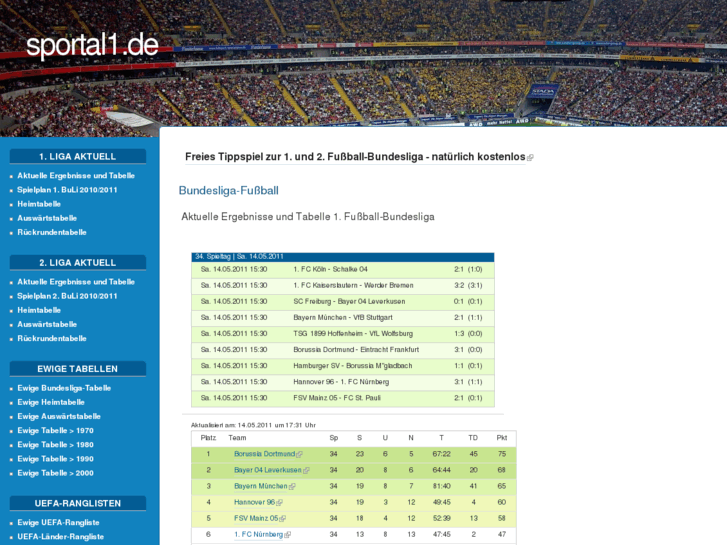Open 2. Liga Aktuelle Ergebnisse und Tabelle
727x545 pixels.
pos(76,282)
